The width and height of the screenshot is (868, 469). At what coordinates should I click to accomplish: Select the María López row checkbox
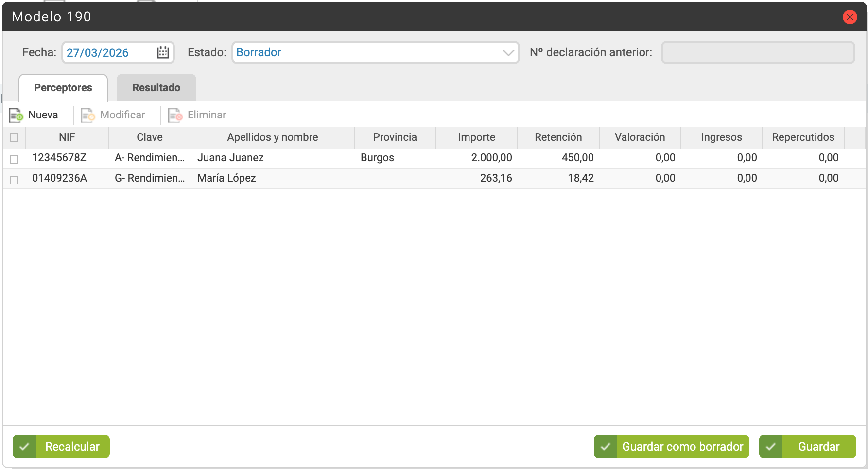tap(14, 180)
